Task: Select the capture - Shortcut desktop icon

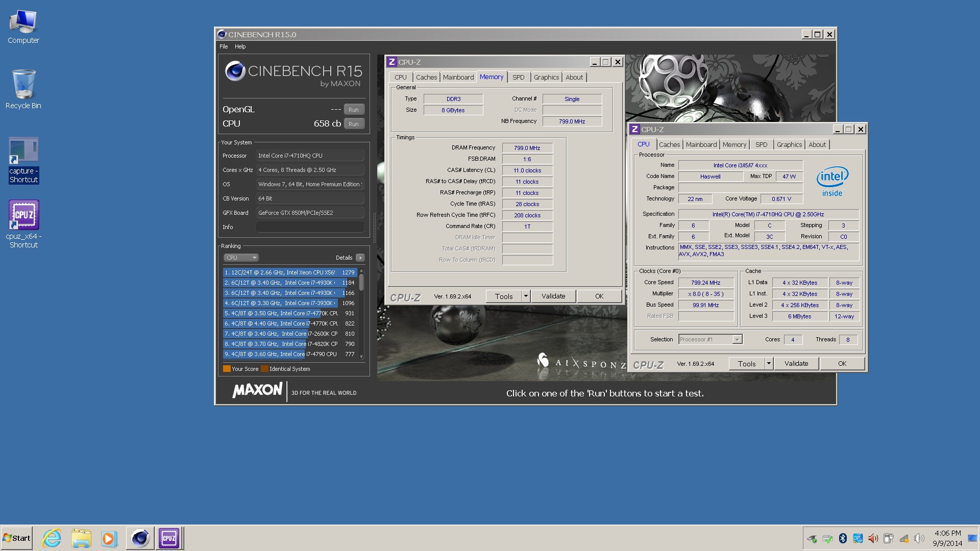Action: [x=23, y=160]
